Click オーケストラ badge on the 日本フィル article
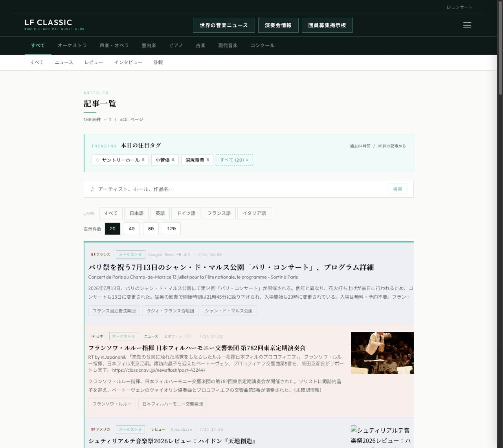Image resolution: width=503 pixels, height=448 pixels. (x=123, y=336)
